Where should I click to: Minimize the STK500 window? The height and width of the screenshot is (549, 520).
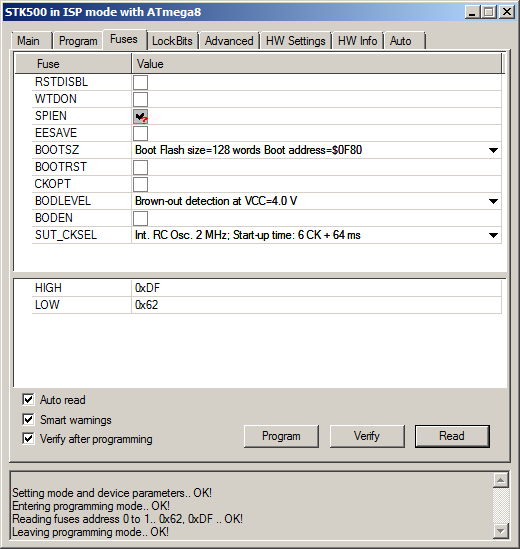coord(472,12)
